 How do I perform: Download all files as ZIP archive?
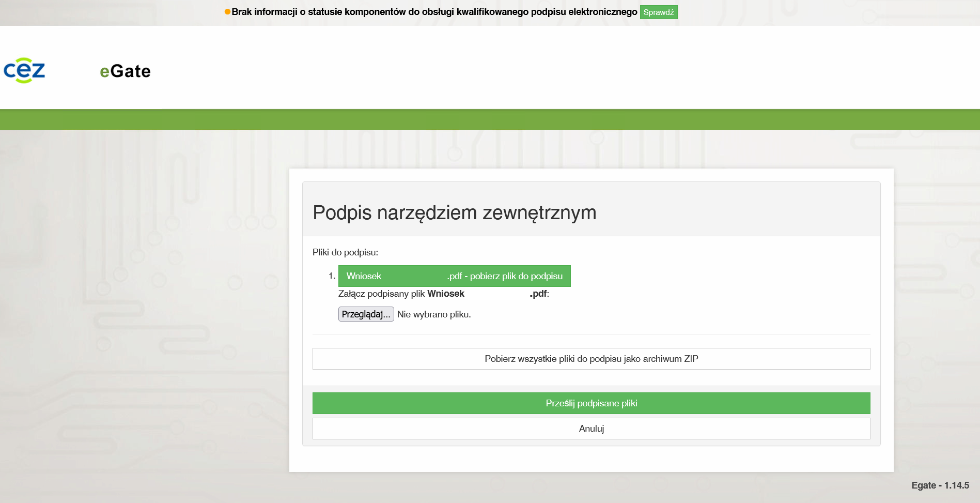[x=591, y=359]
